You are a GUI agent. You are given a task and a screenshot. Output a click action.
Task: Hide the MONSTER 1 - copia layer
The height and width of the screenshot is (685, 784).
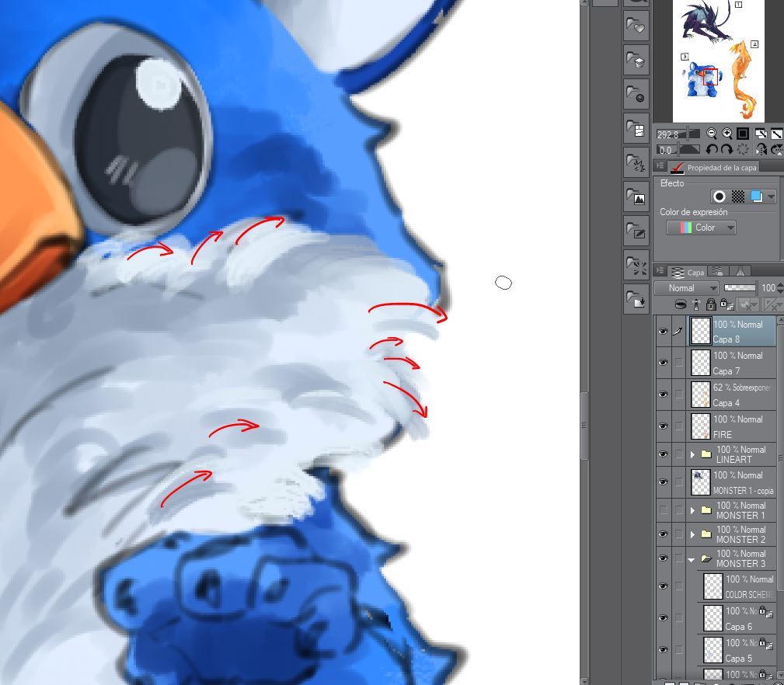pos(663,482)
